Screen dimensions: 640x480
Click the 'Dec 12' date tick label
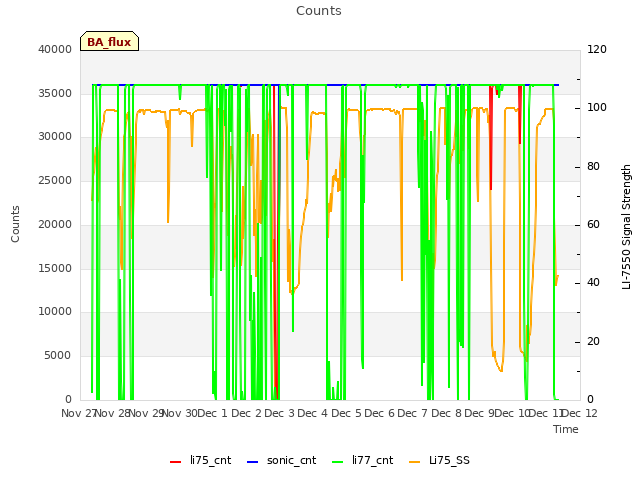pyautogui.click(x=580, y=413)
